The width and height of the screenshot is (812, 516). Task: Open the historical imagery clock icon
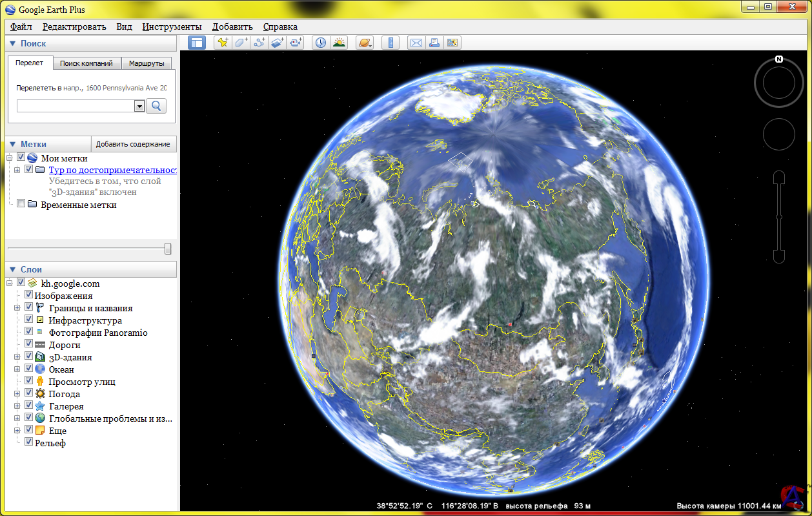click(320, 43)
